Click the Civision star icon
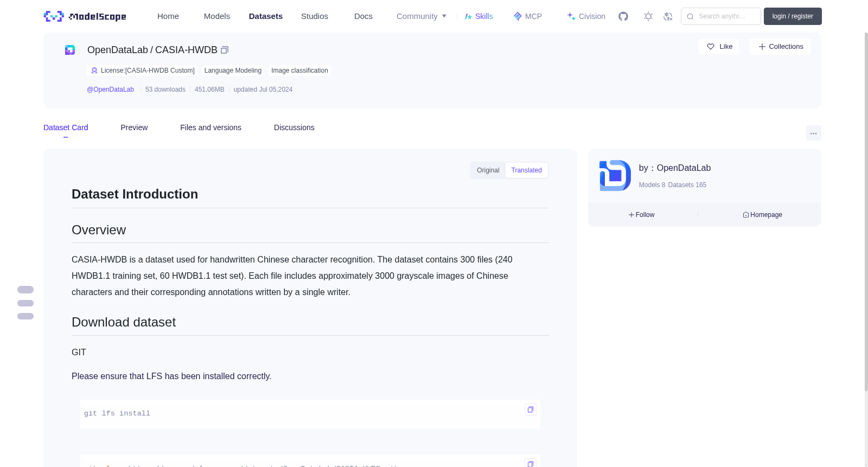The width and height of the screenshot is (868, 467). coord(571,16)
